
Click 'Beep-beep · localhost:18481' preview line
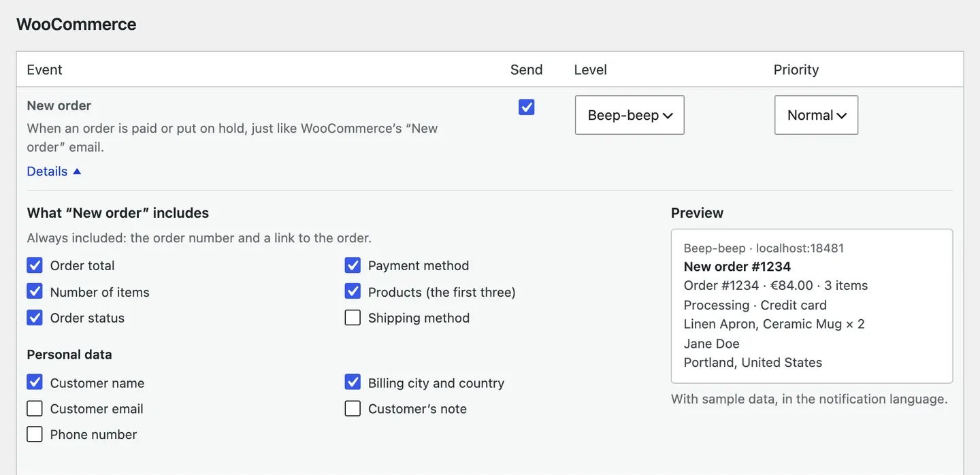[x=764, y=248]
